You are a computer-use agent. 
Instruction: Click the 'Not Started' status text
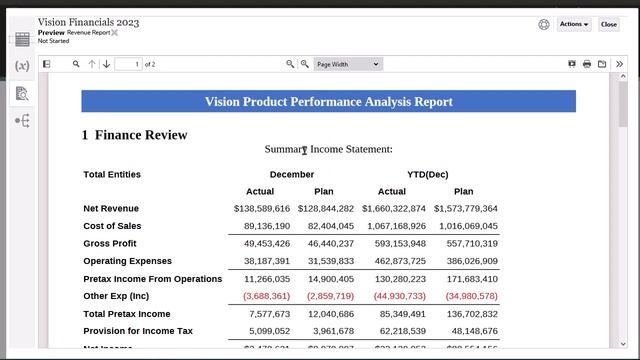pyautogui.click(x=53, y=41)
